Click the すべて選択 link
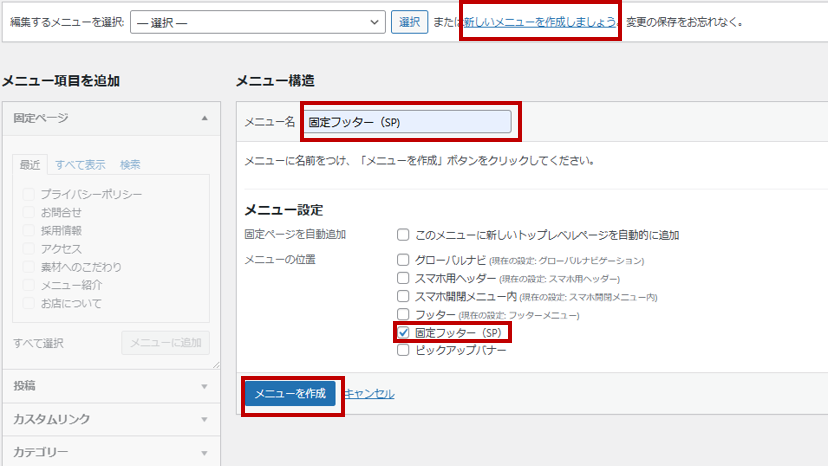This screenshot has height=466, width=829. tap(38, 343)
